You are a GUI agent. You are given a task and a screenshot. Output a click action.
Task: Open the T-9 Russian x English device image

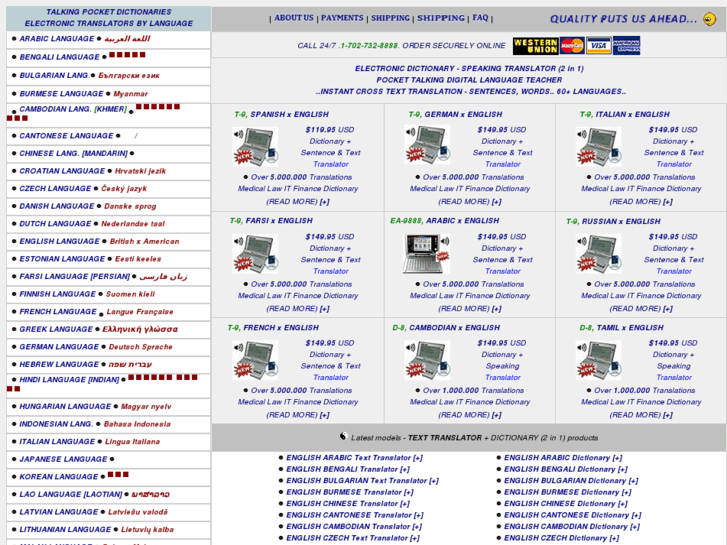pyautogui.click(x=598, y=254)
